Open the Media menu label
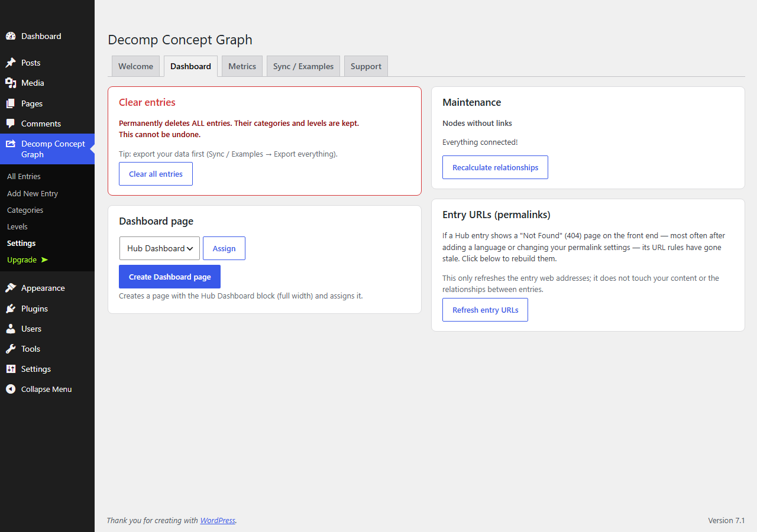Viewport: 757px width, 532px height. [33, 83]
